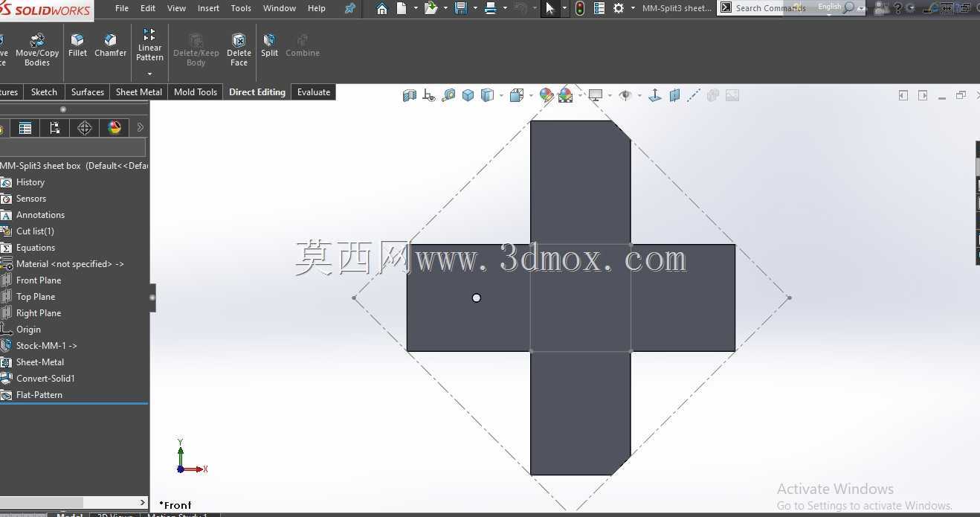
Task: Select Right Plane in tree
Action: click(39, 313)
